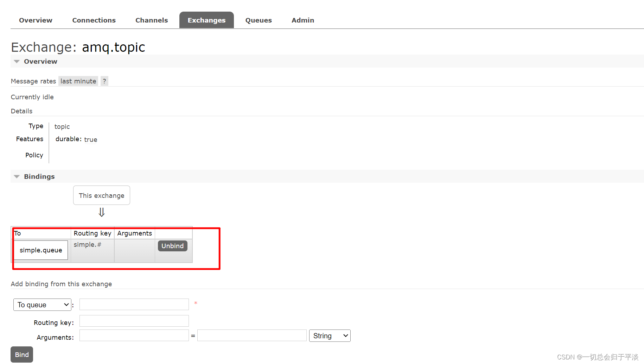Click the 'Details' heading
Image resolution: width=644 pixels, height=364 pixels.
click(x=21, y=111)
